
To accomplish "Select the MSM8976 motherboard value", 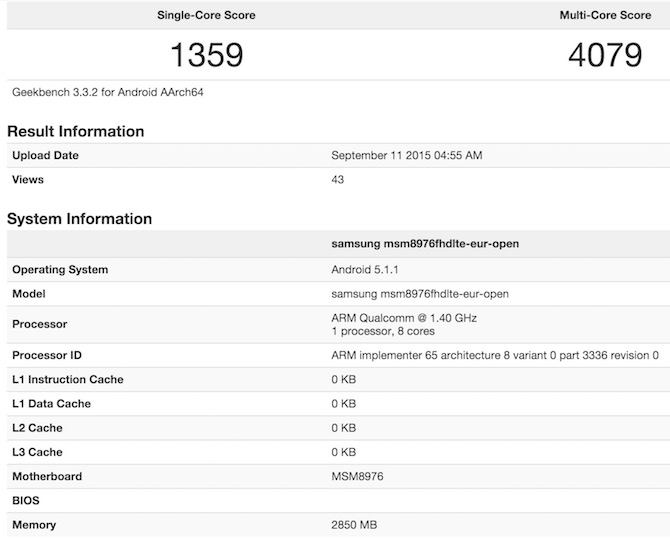I will [358, 476].
